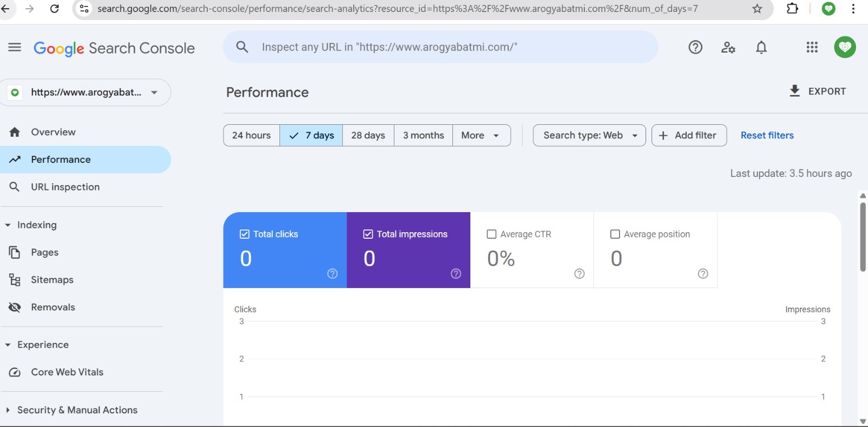Click the magnifier icon in the inspect bar
Image resolution: width=868 pixels, height=427 pixels.
242,47
